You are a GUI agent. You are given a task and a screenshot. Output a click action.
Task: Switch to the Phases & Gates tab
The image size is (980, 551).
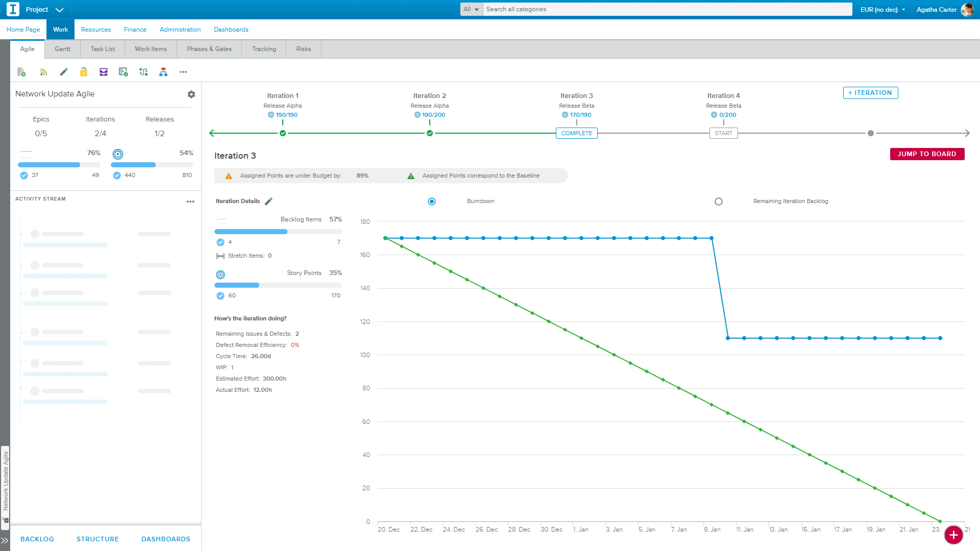(209, 49)
